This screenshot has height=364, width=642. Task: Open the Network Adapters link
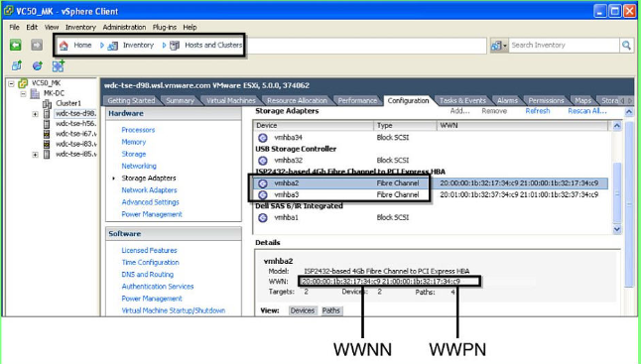point(149,190)
